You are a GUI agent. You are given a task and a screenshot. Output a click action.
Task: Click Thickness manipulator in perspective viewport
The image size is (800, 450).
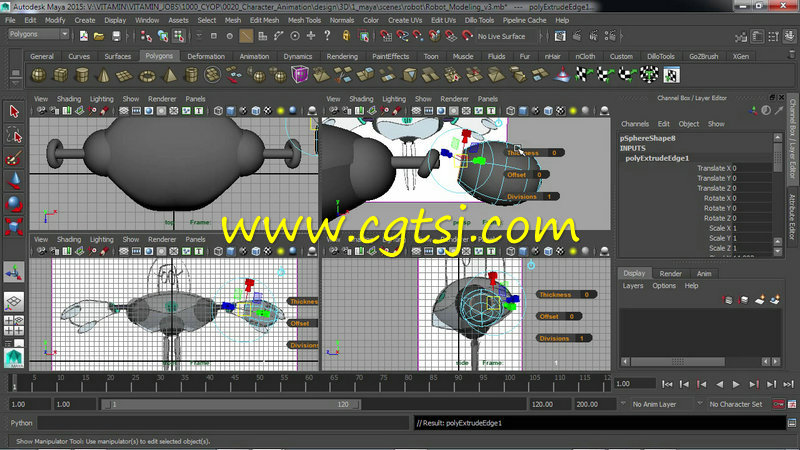[x=533, y=153]
